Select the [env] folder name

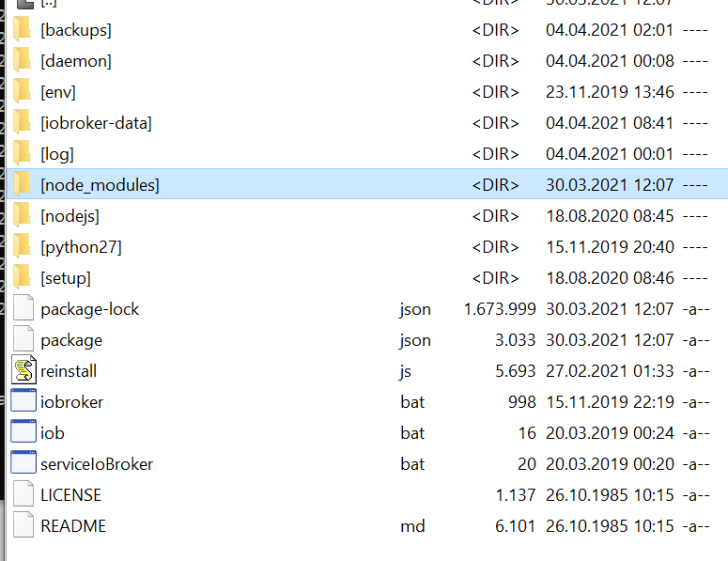[x=58, y=93]
